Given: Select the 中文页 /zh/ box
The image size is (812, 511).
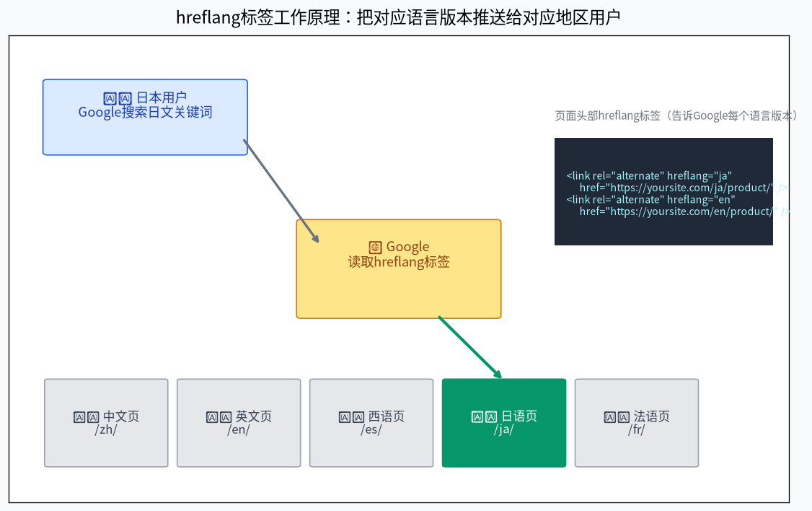Looking at the screenshot, I should [106, 423].
